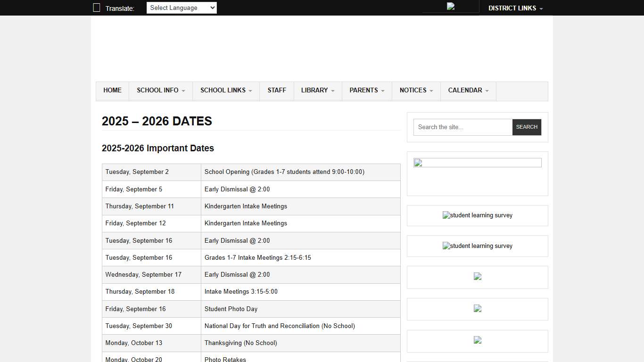Viewport: 644px width, 362px height.
Task: Click the fifth sidebar widget's image icon
Action: (x=477, y=308)
